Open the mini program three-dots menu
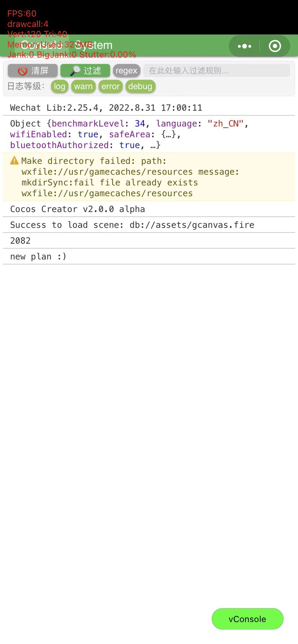 tap(244, 46)
